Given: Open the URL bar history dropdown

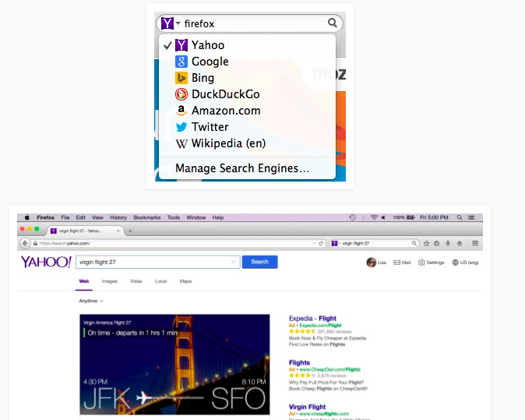Looking at the screenshot, I should click(x=314, y=243).
